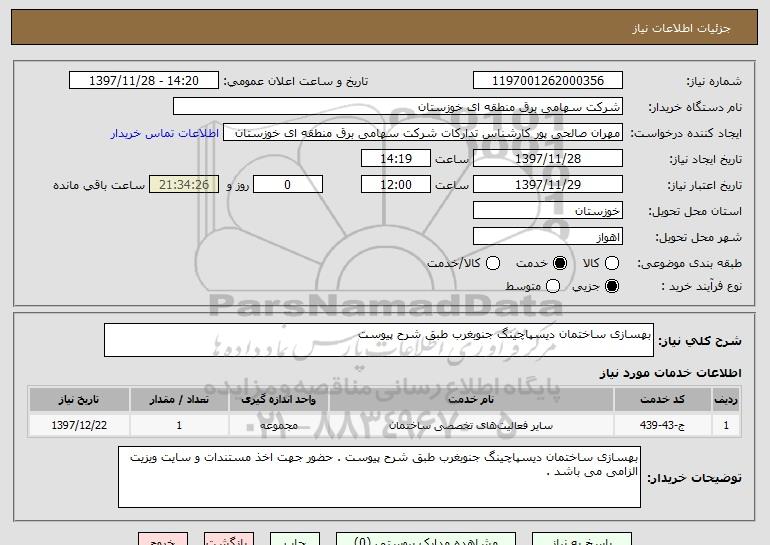Click the remaining time countdown field
This screenshot has width=770, height=545.
coord(183,185)
